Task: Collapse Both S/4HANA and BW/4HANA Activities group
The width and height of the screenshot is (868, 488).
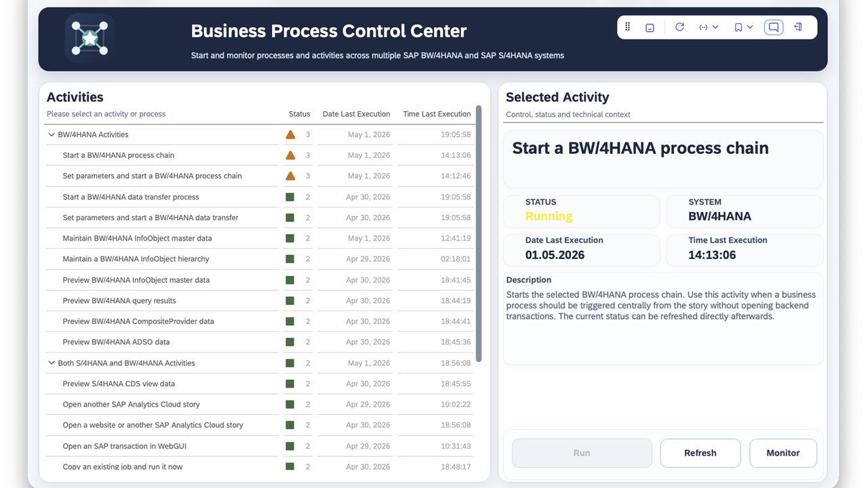Action: pos(52,363)
